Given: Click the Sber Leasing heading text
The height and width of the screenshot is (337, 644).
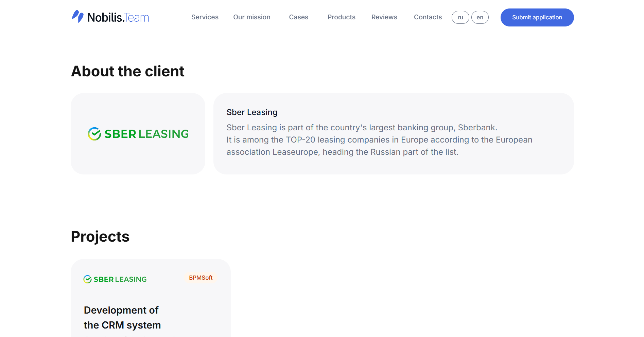Looking at the screenshot, I should [x=252, y=112].
